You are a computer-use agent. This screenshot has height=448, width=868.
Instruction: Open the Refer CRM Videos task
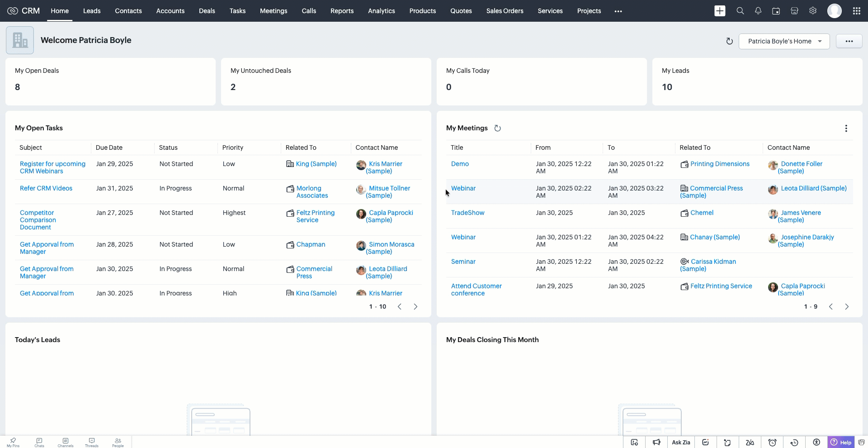[x=46, y=188]
